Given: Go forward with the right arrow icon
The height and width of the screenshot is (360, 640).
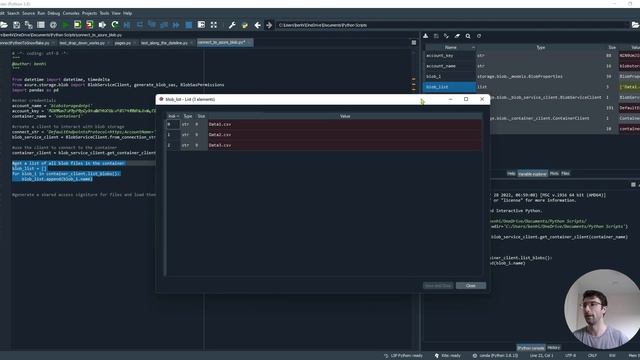Looking at the screenshot, I should 269,25.
